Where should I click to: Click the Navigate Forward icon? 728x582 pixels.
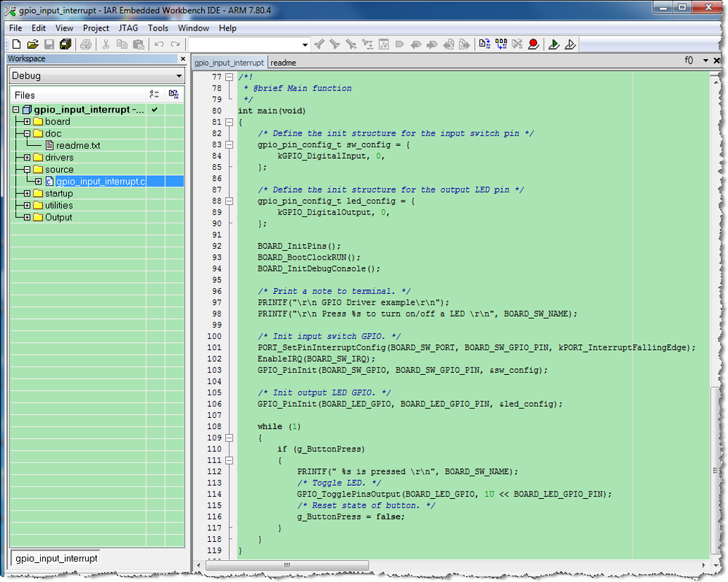464,44
